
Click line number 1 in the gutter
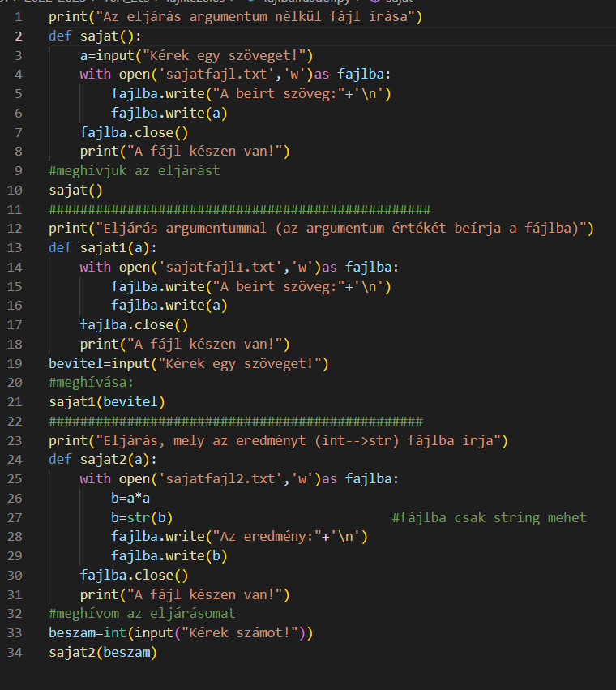tap(18, 16)
